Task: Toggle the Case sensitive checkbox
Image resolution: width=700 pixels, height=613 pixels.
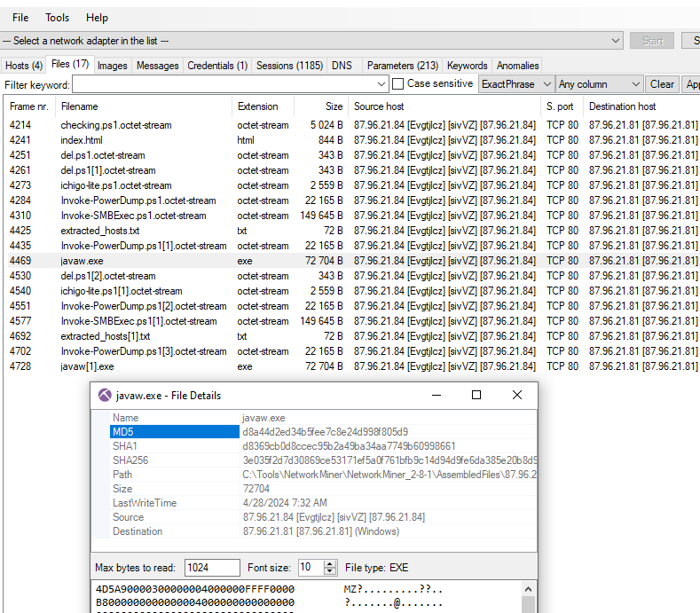Action: (x=398, y=83)
